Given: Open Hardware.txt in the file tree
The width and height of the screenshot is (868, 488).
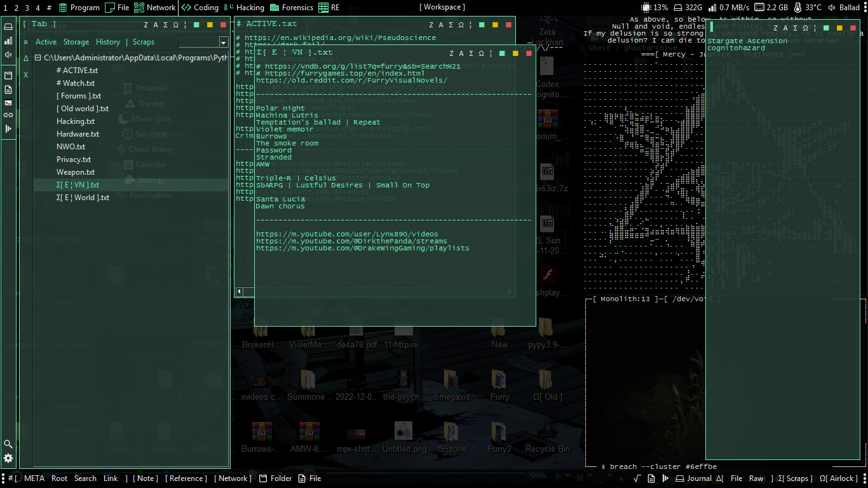Looking at the screenshot, I should pyautogui.click(x=78, y=134).
